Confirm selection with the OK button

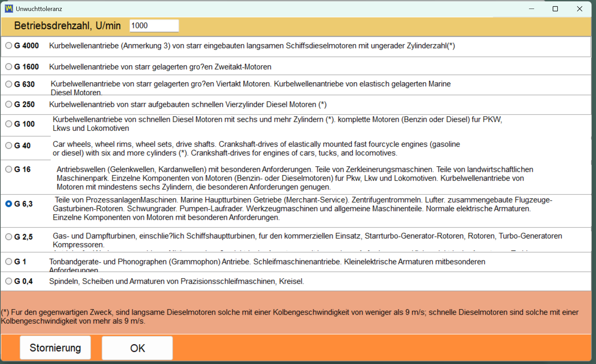pyautogui.click(x=137, y=348)
